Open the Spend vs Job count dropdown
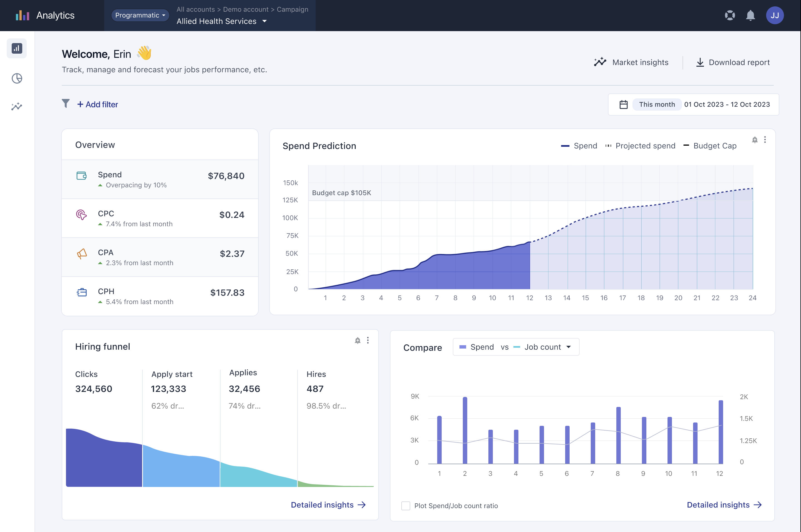 pos(516,347)
